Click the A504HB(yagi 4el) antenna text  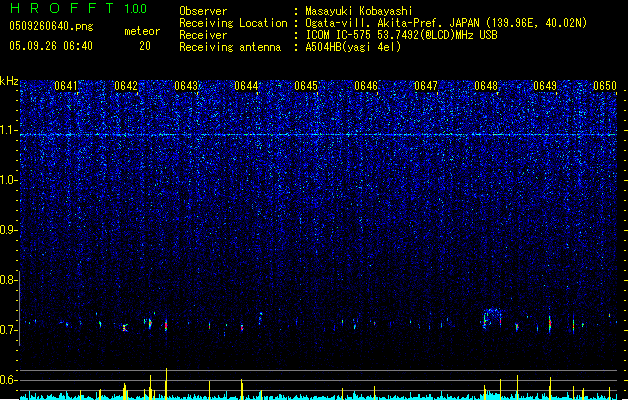click(353, 47)
